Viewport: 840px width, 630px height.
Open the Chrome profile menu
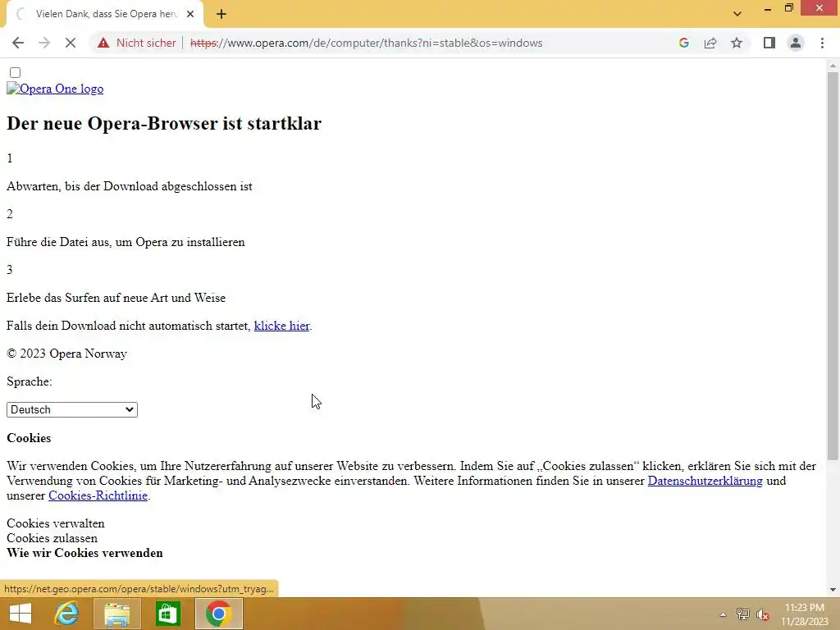pyautogui.click(x=796, y=43)
